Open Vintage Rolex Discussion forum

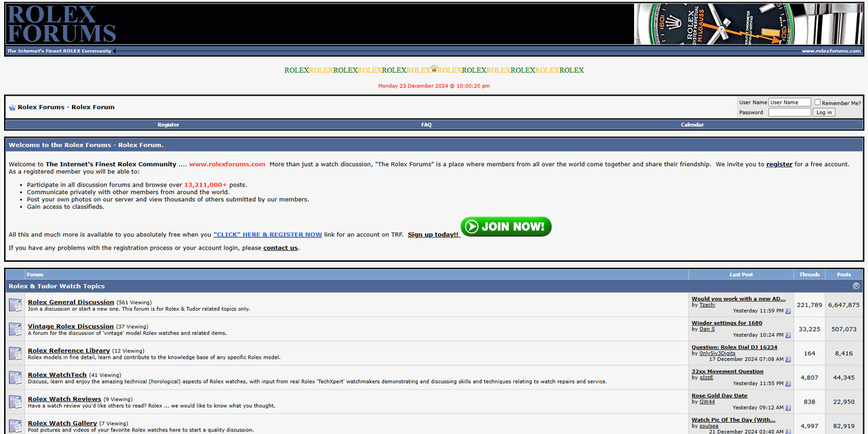point(71,326)
